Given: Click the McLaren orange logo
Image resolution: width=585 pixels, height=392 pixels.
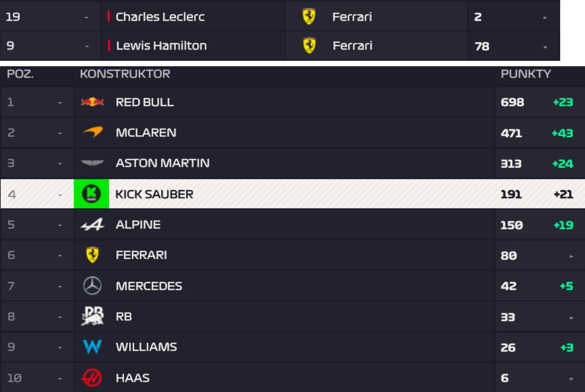Looking at the screenshot, I should click(92, 132).
